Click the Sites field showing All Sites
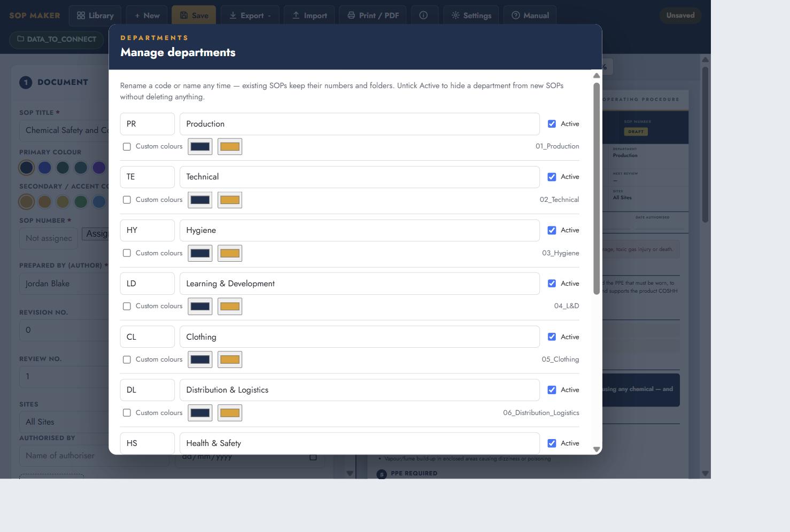Image resolution: width=790 pixels, height=532 pixels. click(x=64, y=422)
